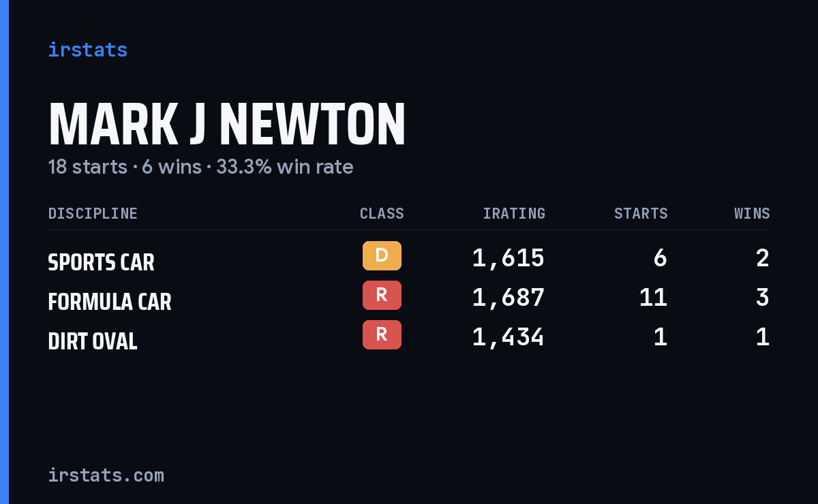Click the 1,615 iRating value

click(x=509, y=258)
